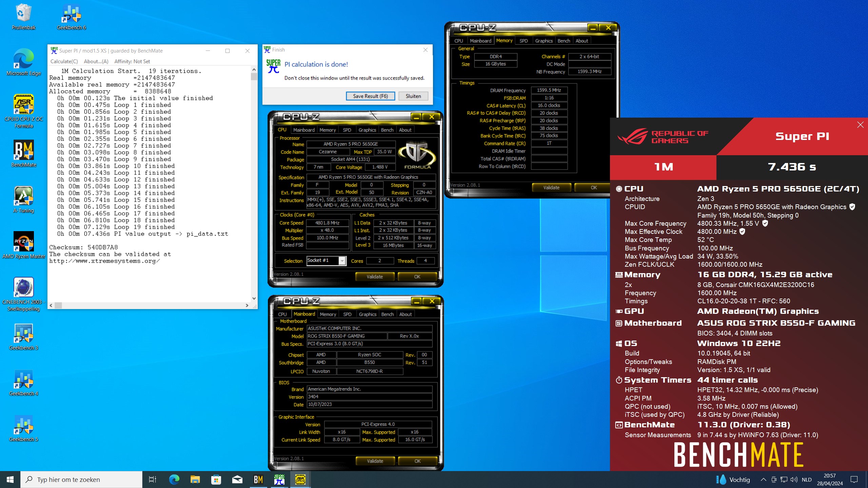Open Microsoft Store from the taskbar
868x488 pixels.
216,480
